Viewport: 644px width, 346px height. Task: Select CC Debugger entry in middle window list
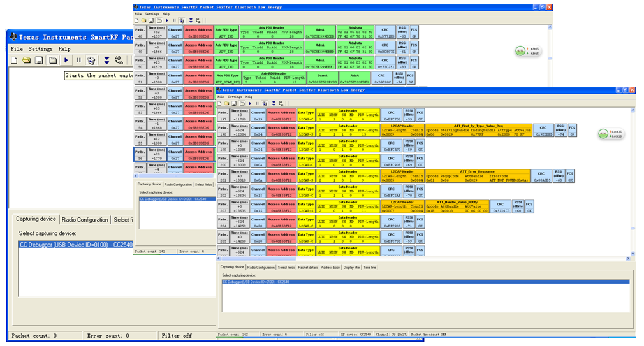click(x=177, y=199)
